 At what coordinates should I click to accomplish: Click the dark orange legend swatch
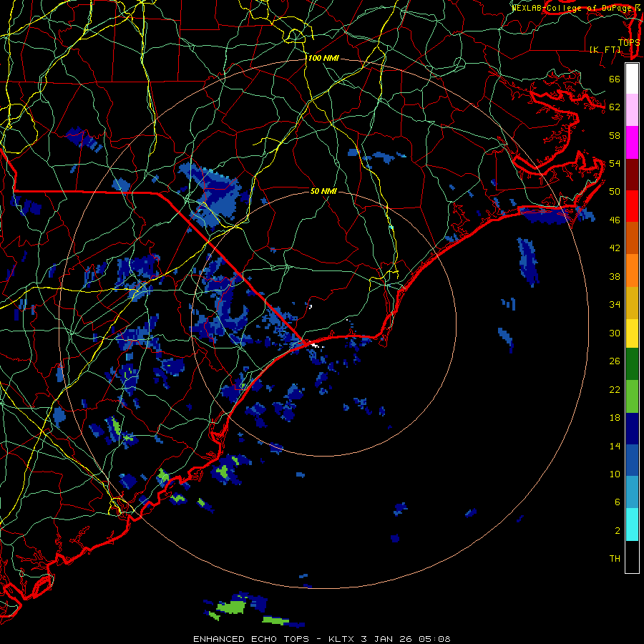tap(632, 238)
